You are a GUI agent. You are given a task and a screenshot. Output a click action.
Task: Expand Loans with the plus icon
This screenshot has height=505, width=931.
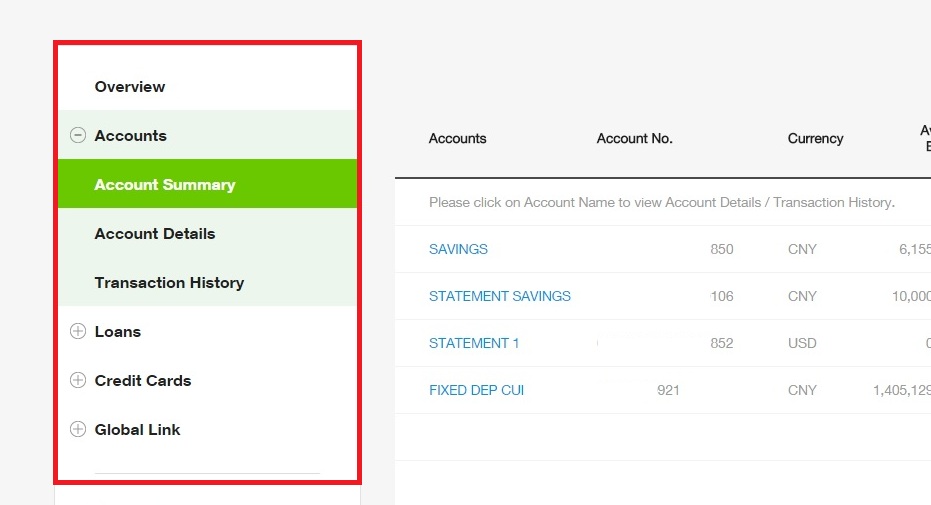point(78,331)
